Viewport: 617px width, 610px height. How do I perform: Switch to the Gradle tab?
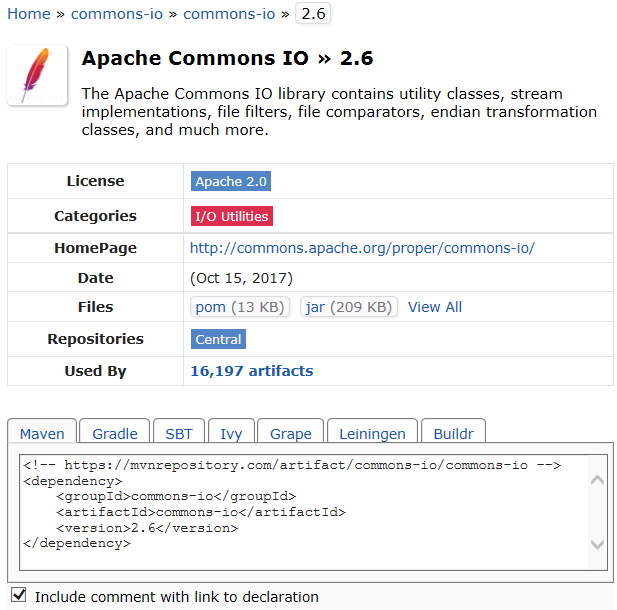pyautogui.click(x=115, y=431)
